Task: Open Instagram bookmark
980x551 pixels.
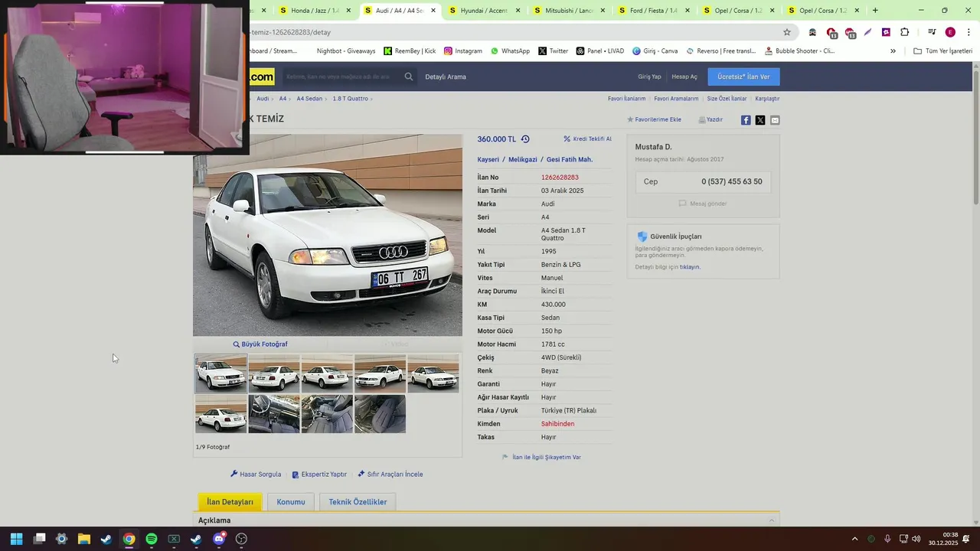Action: [463, 51]
